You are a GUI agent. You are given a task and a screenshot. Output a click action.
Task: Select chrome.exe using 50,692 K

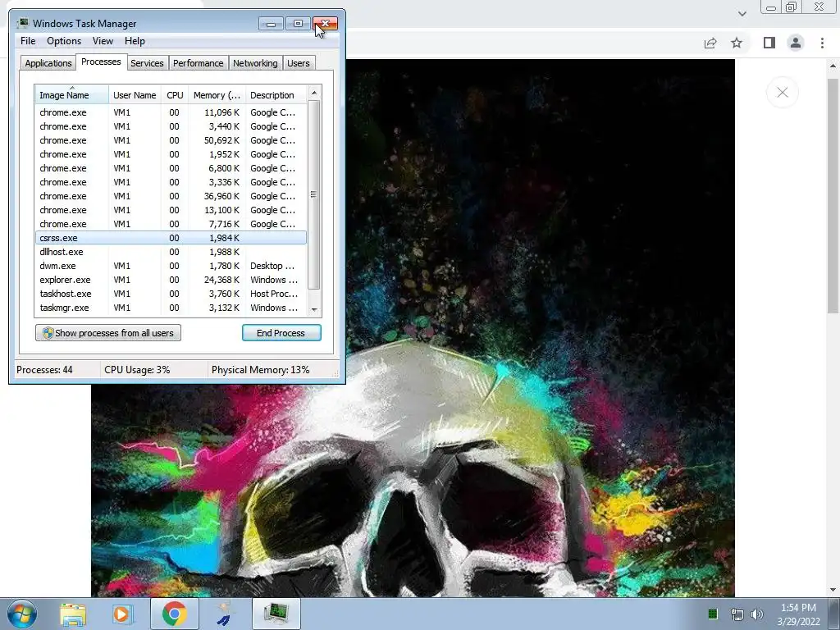(171, 140)
